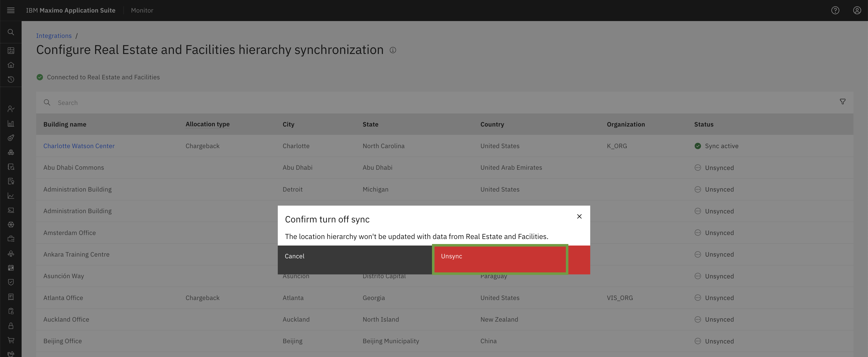Open the briefcase sidebar icon

[x=11, y=239]
